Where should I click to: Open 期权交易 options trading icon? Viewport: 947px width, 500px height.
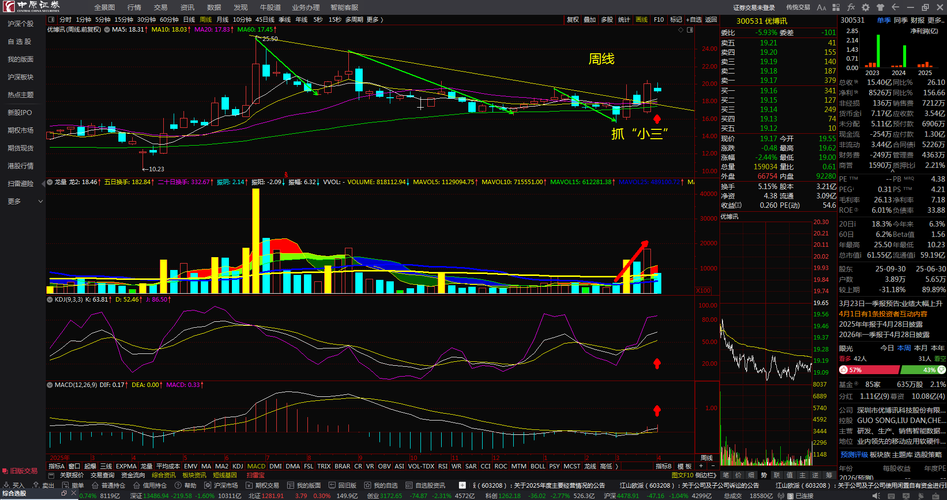[x=249, y=485]
